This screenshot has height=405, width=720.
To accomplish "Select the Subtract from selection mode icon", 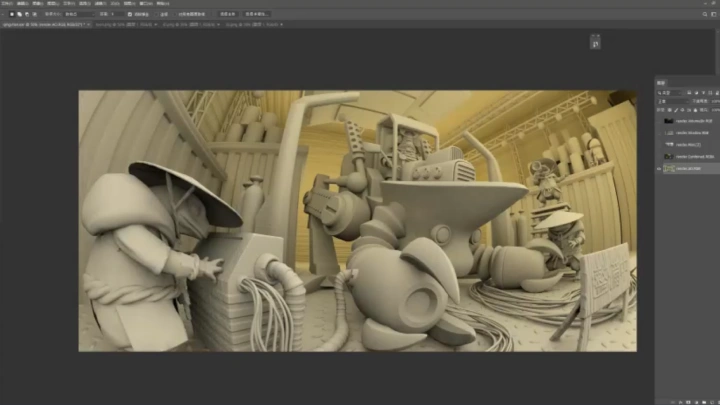I will [x=27, y=14].
